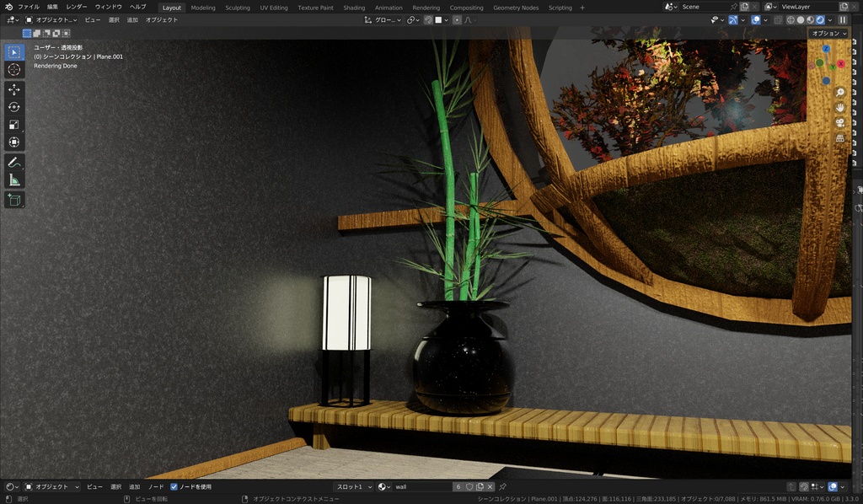Open the viewport 追加 menu
The image size is (863, 504).
(x=132, y=20)
